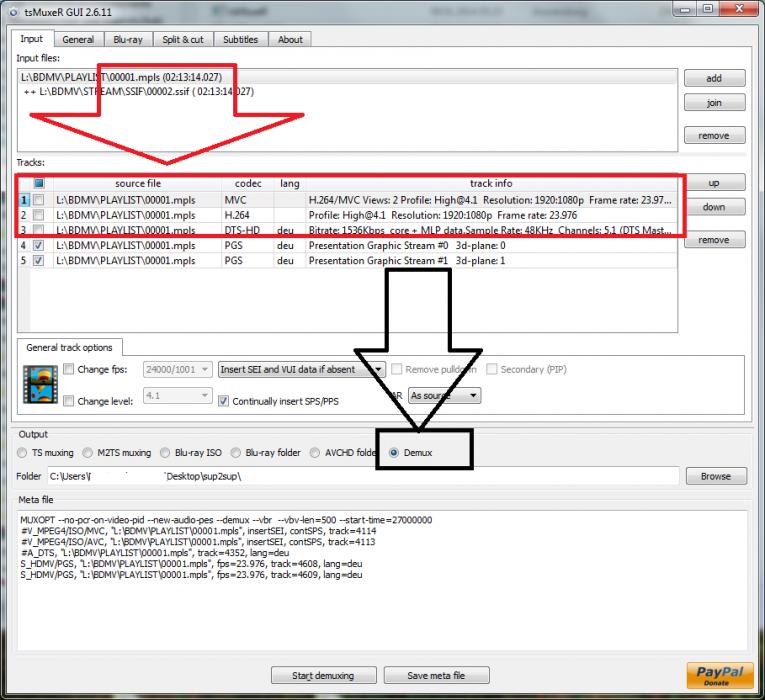
Task: Click the join file button
Action: coord(714,102)
